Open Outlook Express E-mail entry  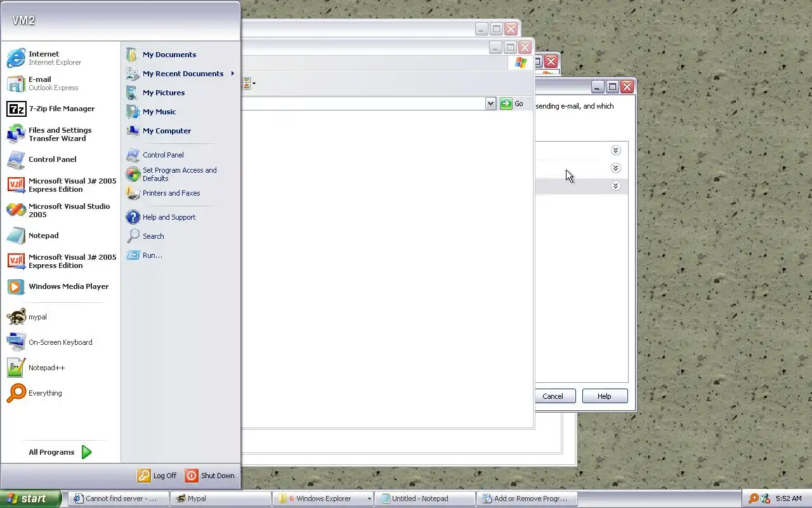pos(61,83)
